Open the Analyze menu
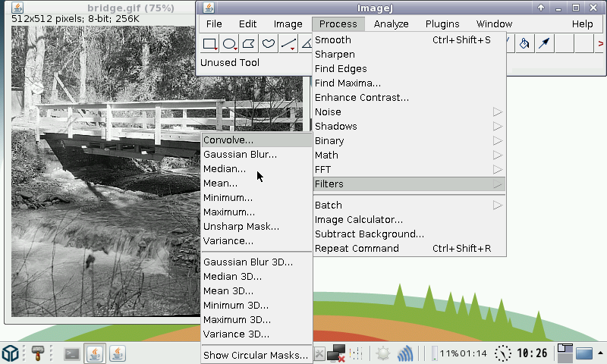 coord(391,24)
